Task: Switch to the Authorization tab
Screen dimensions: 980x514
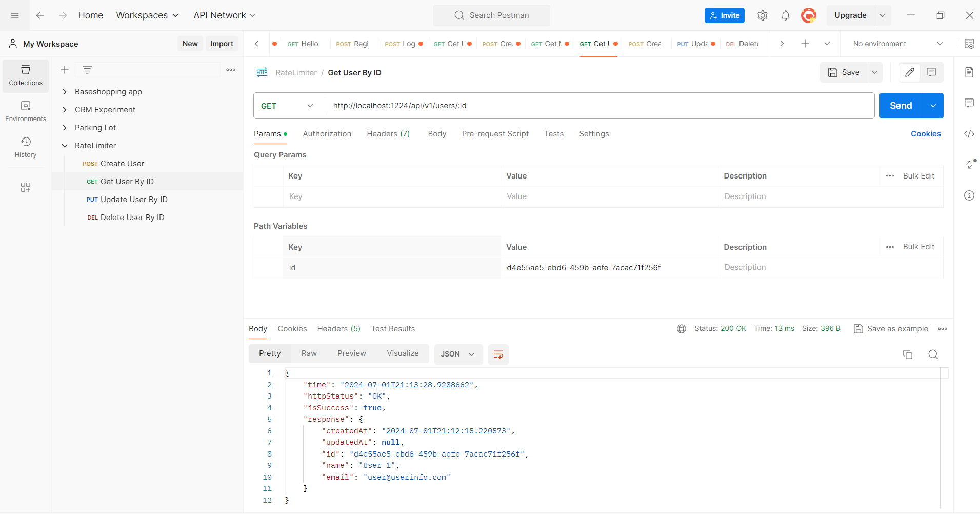Action: point(327,134)
